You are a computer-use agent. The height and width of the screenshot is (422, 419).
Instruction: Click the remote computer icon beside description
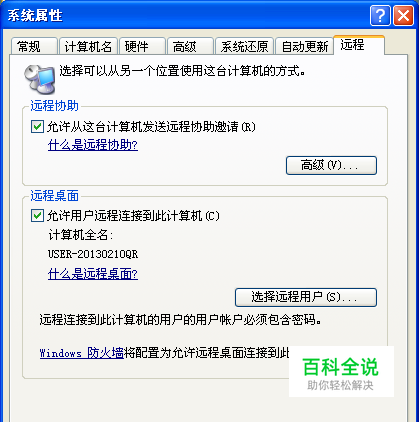40,79
